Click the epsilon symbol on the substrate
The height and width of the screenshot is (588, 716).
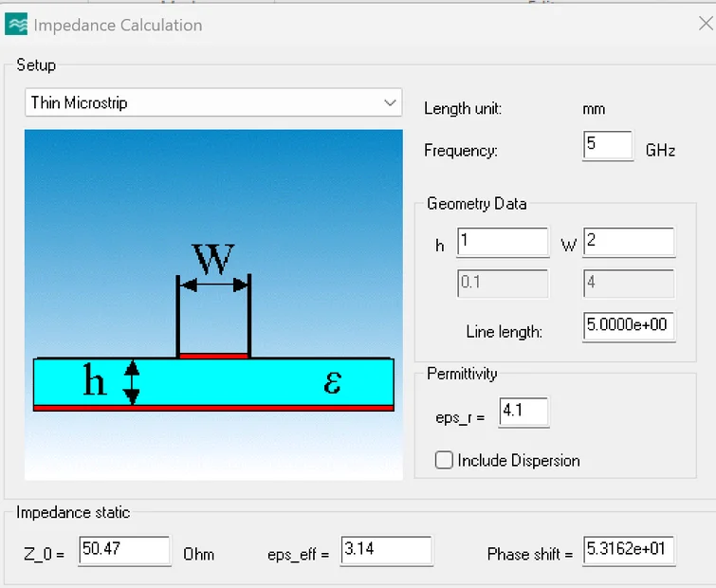(332, 382)
